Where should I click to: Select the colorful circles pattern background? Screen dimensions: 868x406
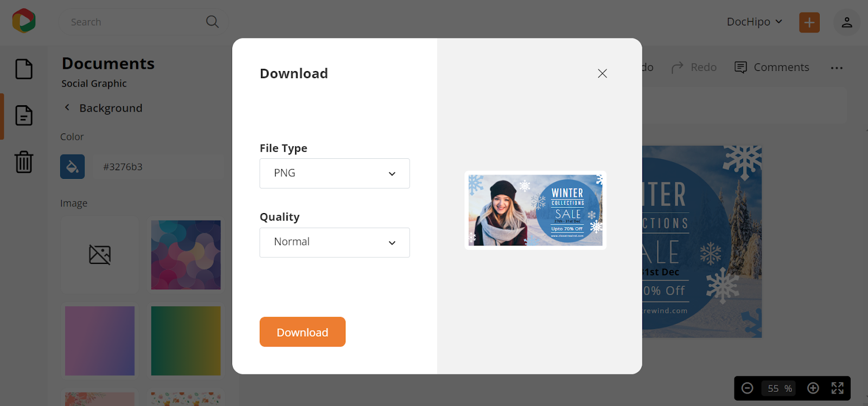186,255
